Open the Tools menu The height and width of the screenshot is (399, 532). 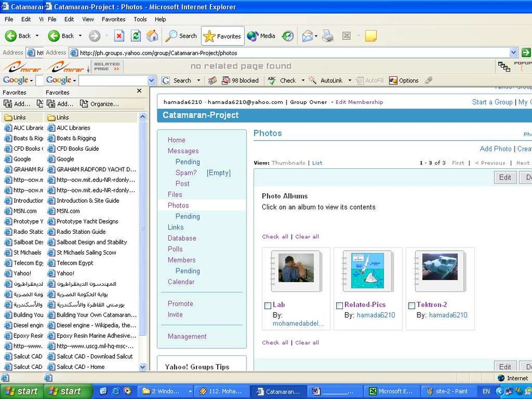pyautogui.click(x=140, y=19)
